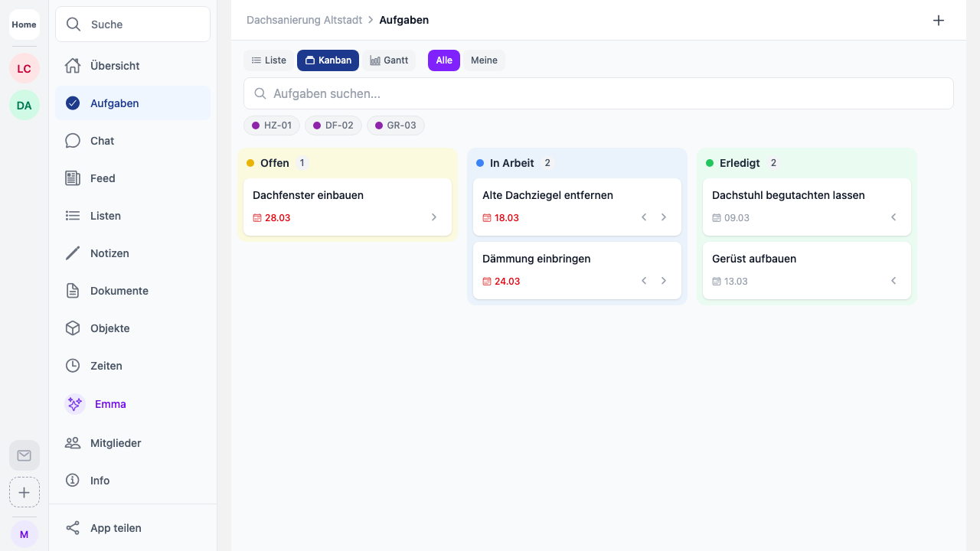Image resolution: width=980 pixels, height=551 pixels.
Task: Open the Chat speech bubble icon
Action: point(73,141)
